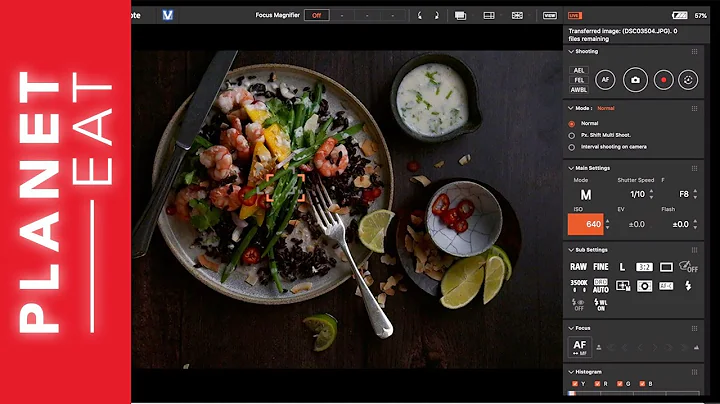Click the F8 aperture stepper arrows
Screen dimensions: 720x404
click(695, 194)
